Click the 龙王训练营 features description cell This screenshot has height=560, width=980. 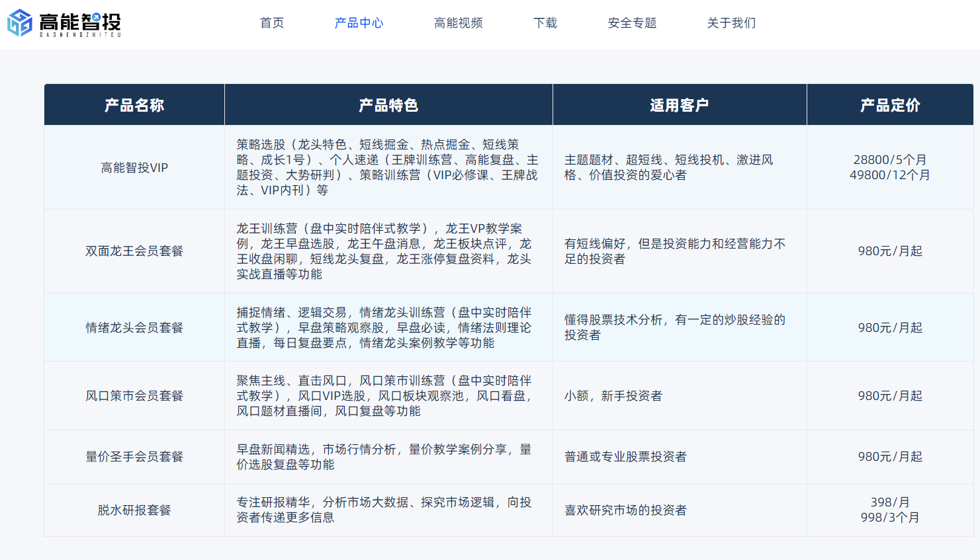(388, 251)
